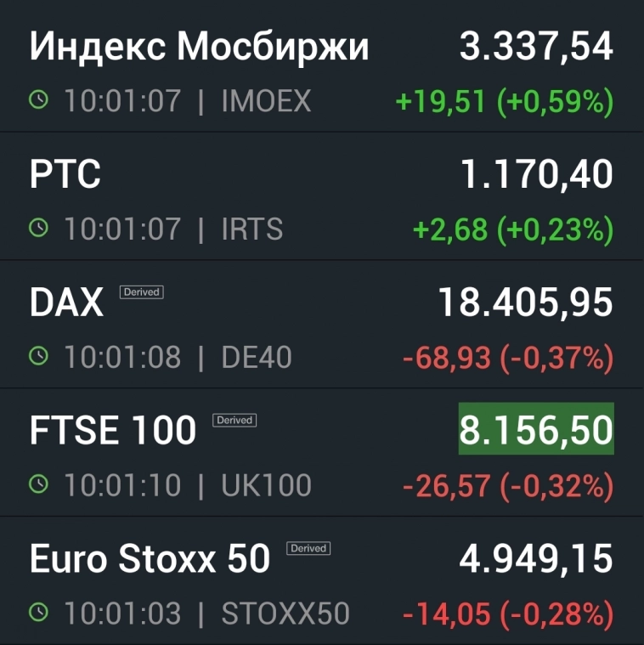Screen dimensions: 644x645
Task: Click the highlighted FTSE 100 price 8.156,50
Action: coord(536,431)
